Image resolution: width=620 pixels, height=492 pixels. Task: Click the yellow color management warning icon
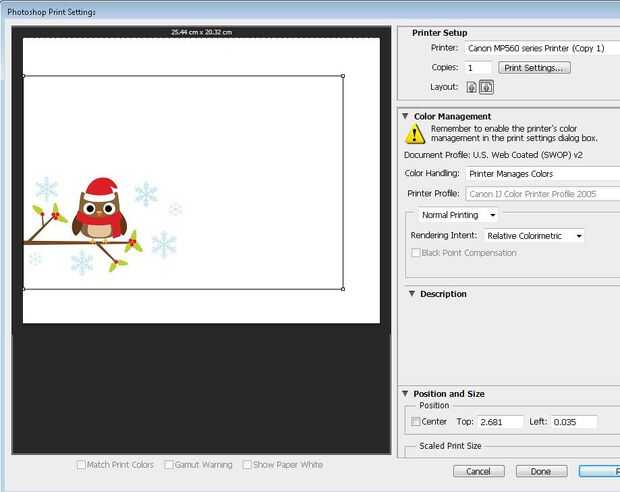coord(415,134)
